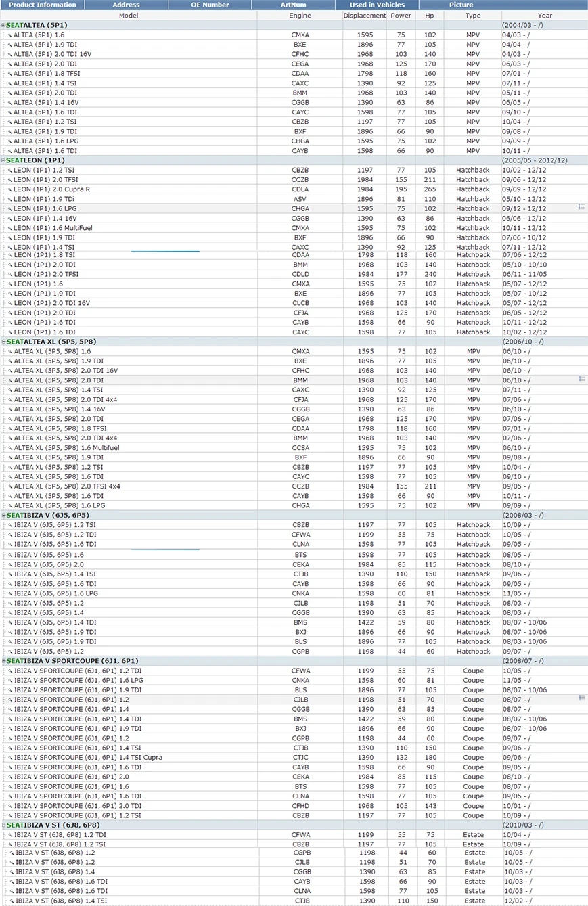The height and width of the screenshot is (906, 588).
Task: Select engine code CDLD for LEON 2.0 TFSI
Action: coord(300,274)
